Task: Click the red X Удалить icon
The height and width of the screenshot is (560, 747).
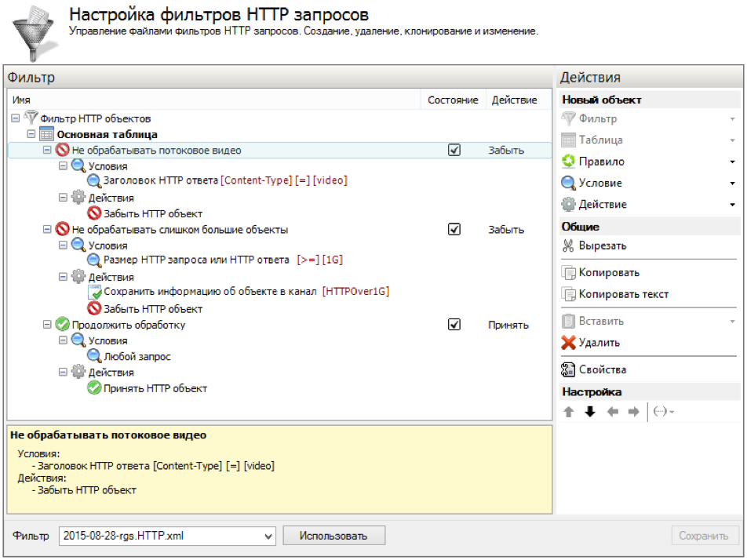Action: (569, 343)
